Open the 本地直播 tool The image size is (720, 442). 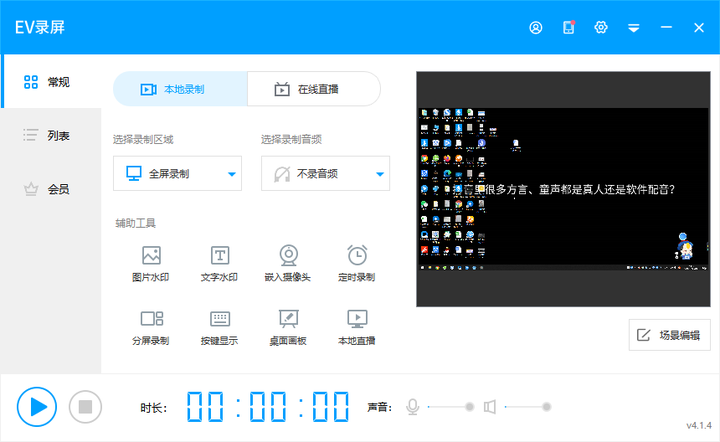[357, 328]
